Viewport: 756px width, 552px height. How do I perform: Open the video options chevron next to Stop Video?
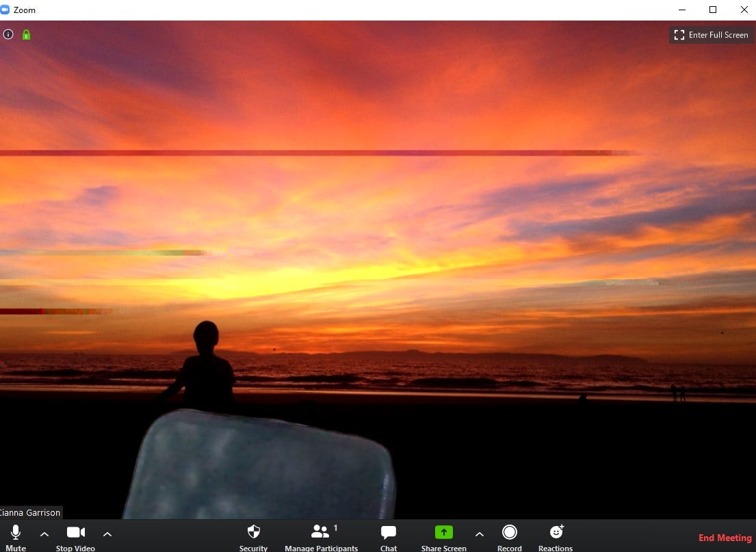pos(107,535)
